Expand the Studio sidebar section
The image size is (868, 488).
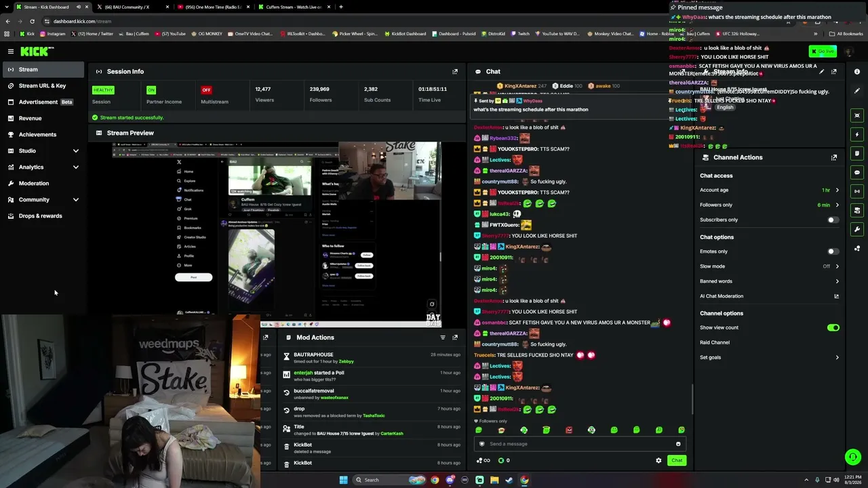[x=76, y=150]
